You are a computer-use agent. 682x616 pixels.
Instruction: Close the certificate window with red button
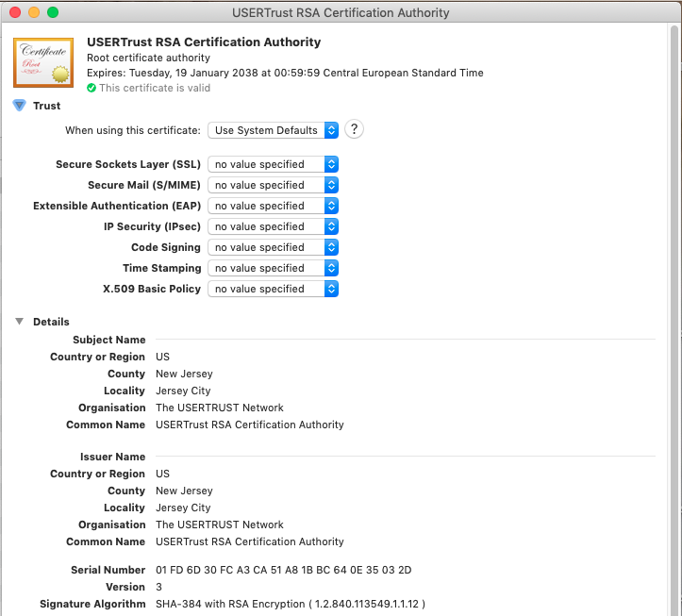14,12
